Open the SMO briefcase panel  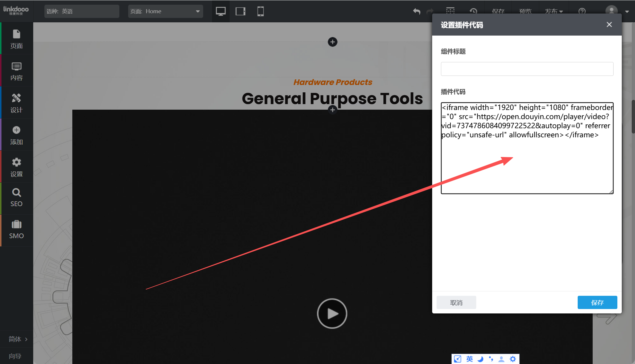click(16, 230)
